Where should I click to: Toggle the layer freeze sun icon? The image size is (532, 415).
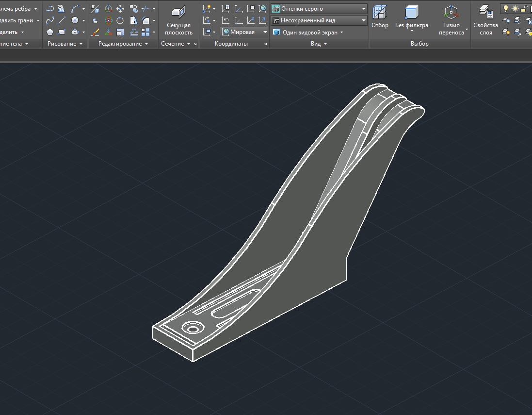click(515, 8)
